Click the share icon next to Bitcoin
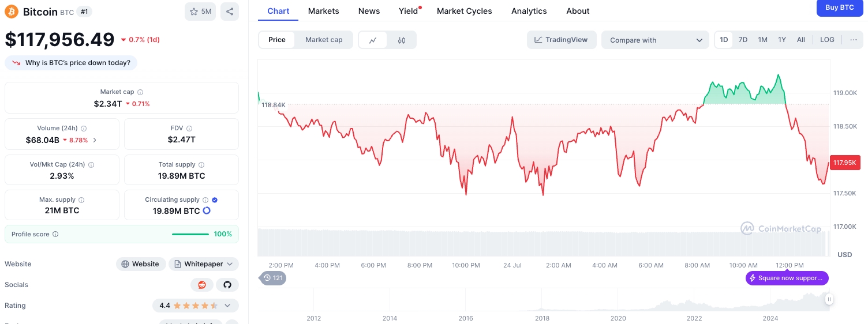The image size is (868, 324). tap(229, 12)
